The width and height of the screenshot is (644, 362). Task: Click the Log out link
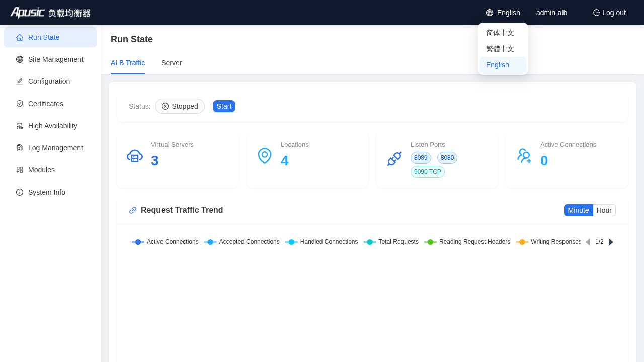click(x=609, y=13)
